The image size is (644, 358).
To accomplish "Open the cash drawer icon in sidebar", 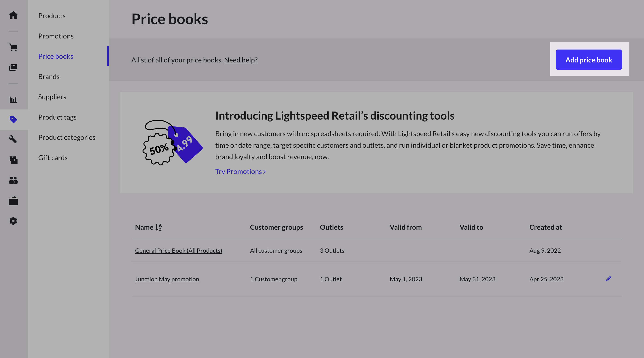I will 13,201.
